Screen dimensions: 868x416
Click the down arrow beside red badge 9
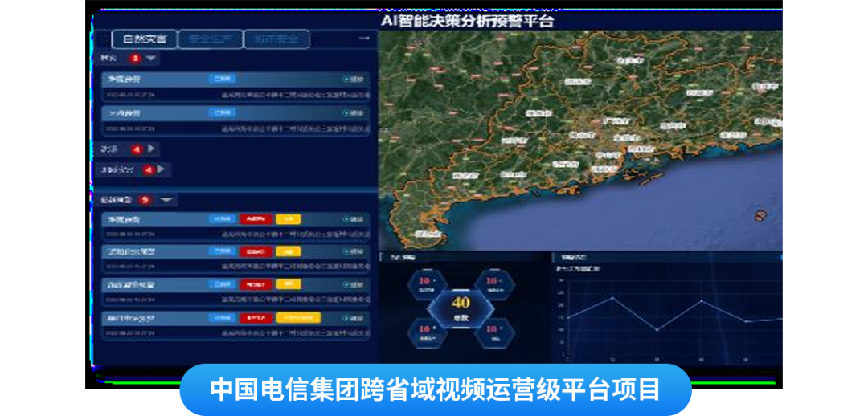coord(166,200)
